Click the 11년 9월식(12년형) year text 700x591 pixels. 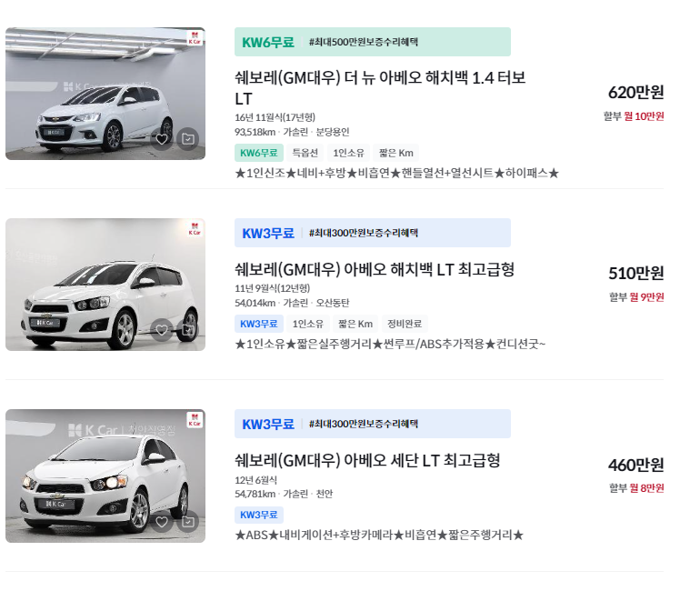click(x=273, y=288)
